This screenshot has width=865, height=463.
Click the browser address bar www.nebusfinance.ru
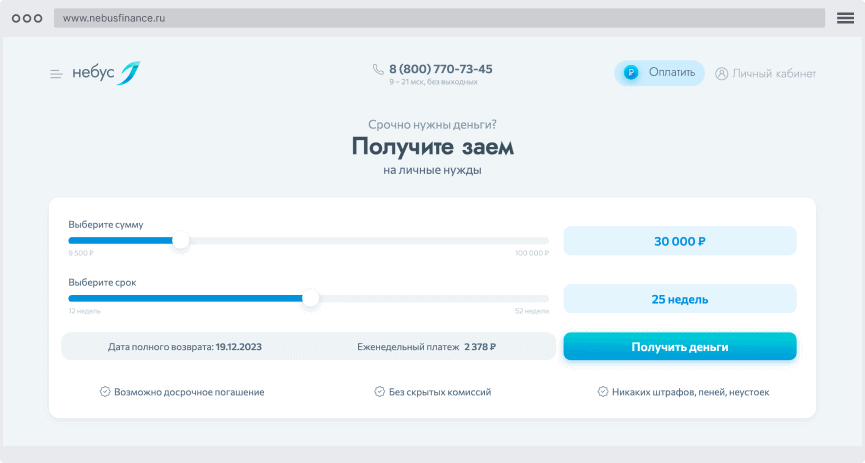(439, 18)
